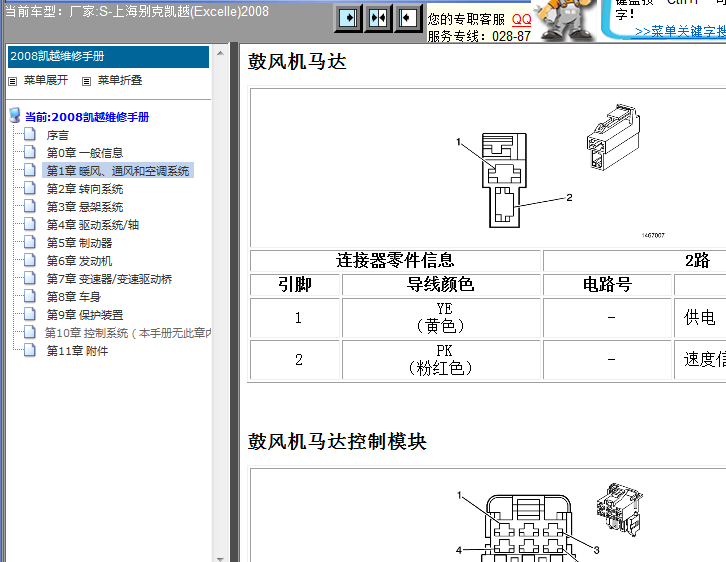Click the page icon next to 第9章 保护装置
The width and height of the screenshot is (726, 562).
[30, 314]
